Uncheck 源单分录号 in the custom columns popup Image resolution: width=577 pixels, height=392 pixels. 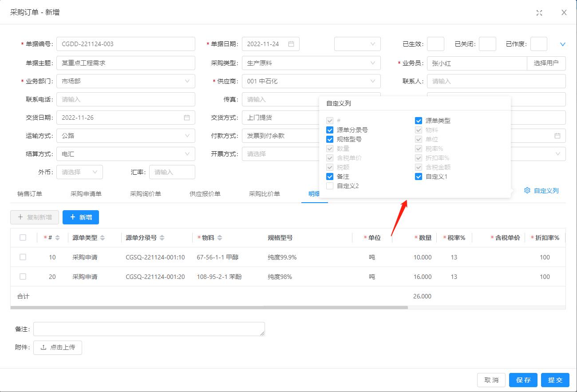(x=329, y=130)
